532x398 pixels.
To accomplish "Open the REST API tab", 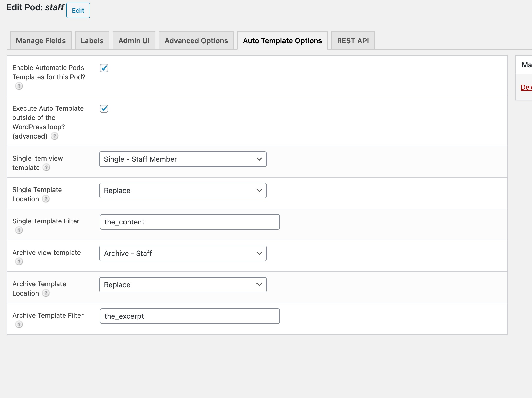I will pos(352,40).
